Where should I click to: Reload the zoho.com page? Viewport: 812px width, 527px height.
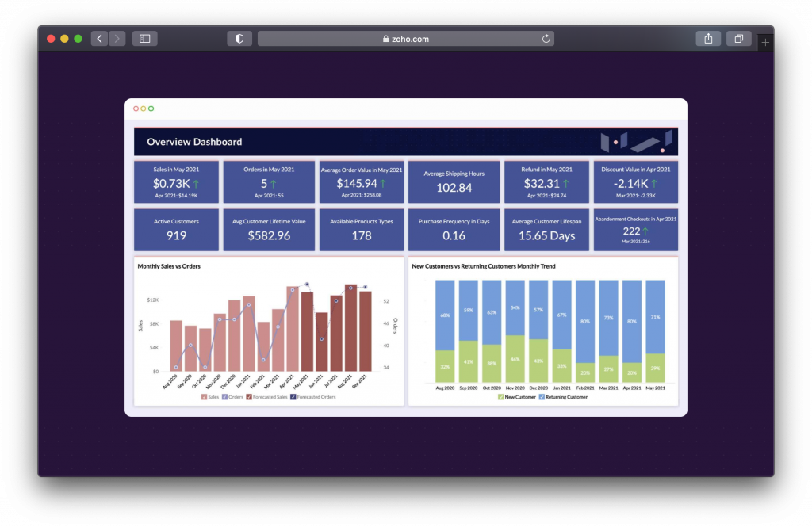(x=546, y=39)
